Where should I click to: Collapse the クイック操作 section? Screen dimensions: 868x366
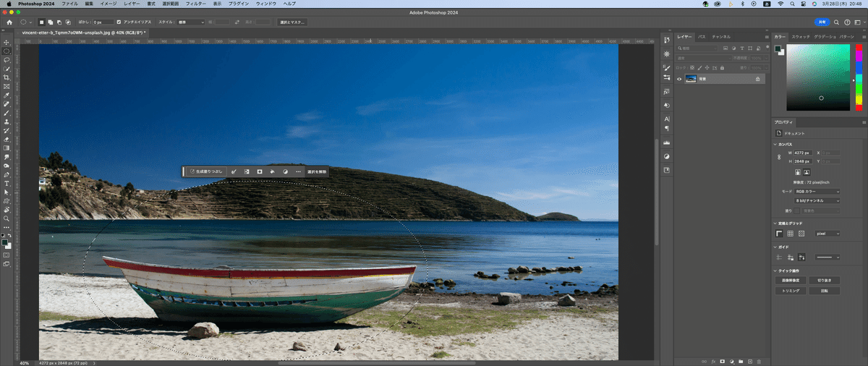775,271
